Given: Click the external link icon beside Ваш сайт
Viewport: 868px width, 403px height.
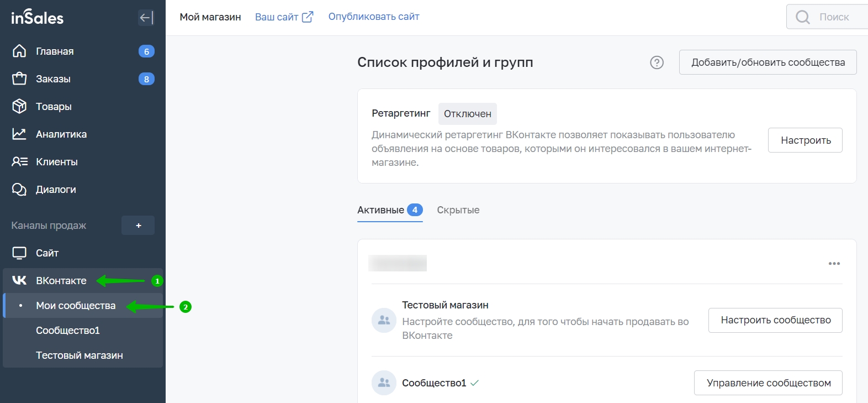Looking at the screenshot, I should (x=308, y=17).
